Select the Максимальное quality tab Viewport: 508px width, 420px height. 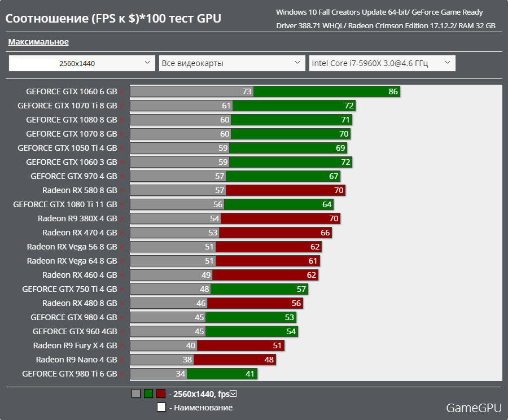tap(38, 42)
